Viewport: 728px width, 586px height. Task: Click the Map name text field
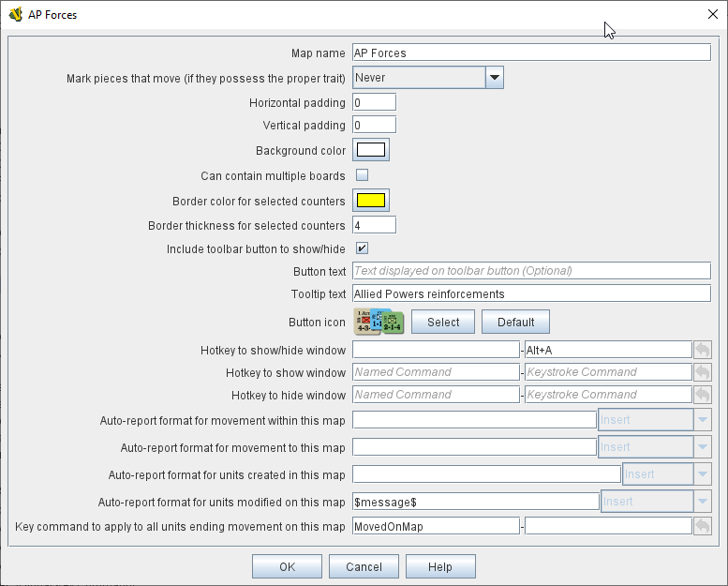point(531,53)
